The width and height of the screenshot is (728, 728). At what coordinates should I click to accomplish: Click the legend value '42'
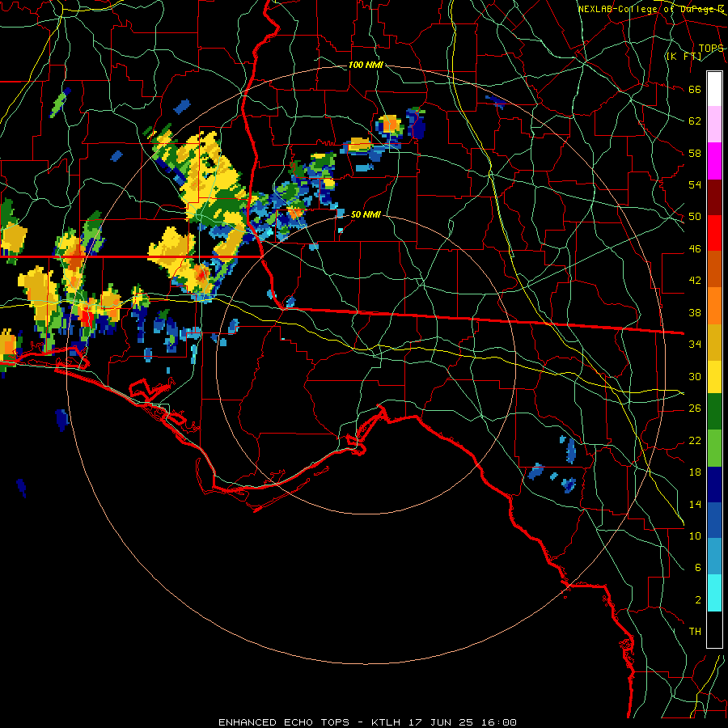tap(695, 281)
